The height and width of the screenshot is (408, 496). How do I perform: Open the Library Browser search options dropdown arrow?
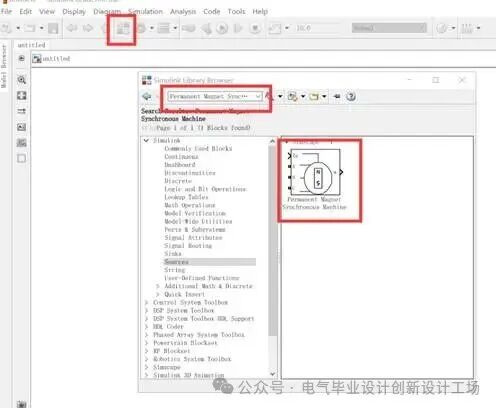click(280, 97)
